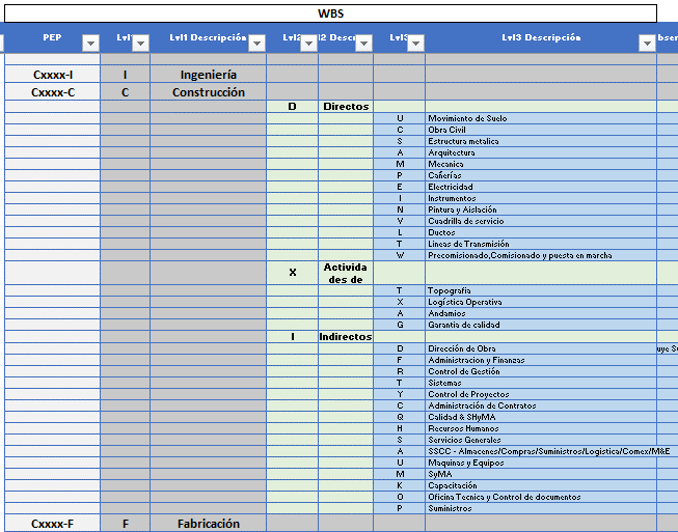Click the Lvl3 column filter arrow
This screenshot has width=678, height=532.
click(415, 42)
